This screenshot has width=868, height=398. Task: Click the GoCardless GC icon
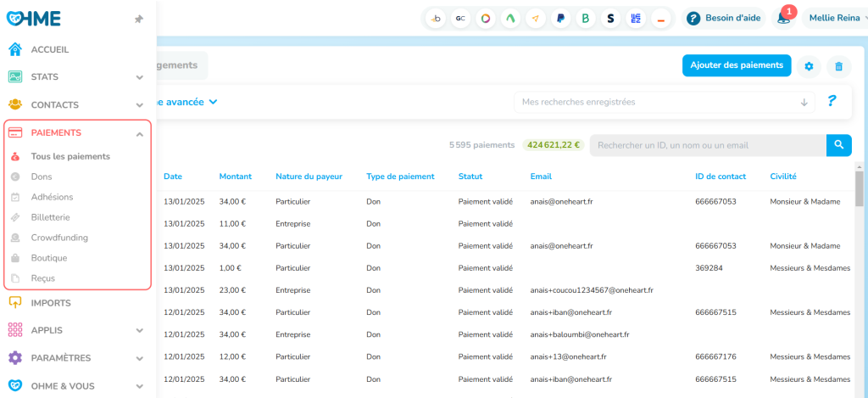(460, 18)
